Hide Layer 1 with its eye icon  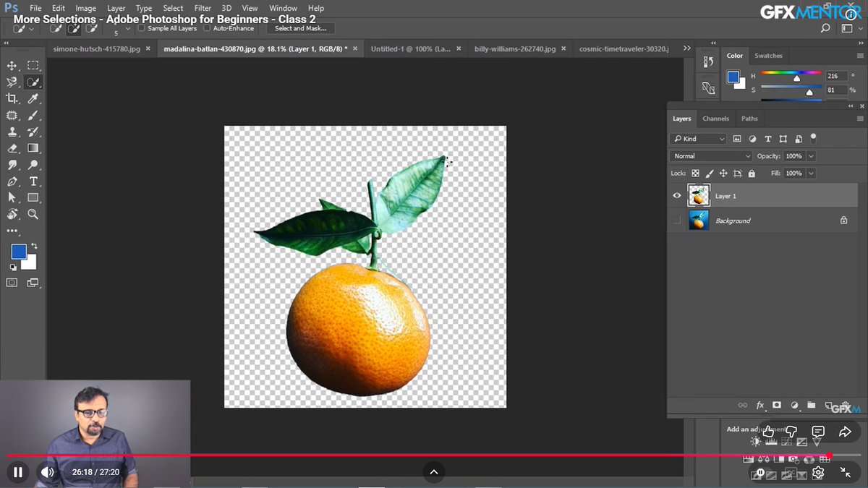click(x=677, y=196)
